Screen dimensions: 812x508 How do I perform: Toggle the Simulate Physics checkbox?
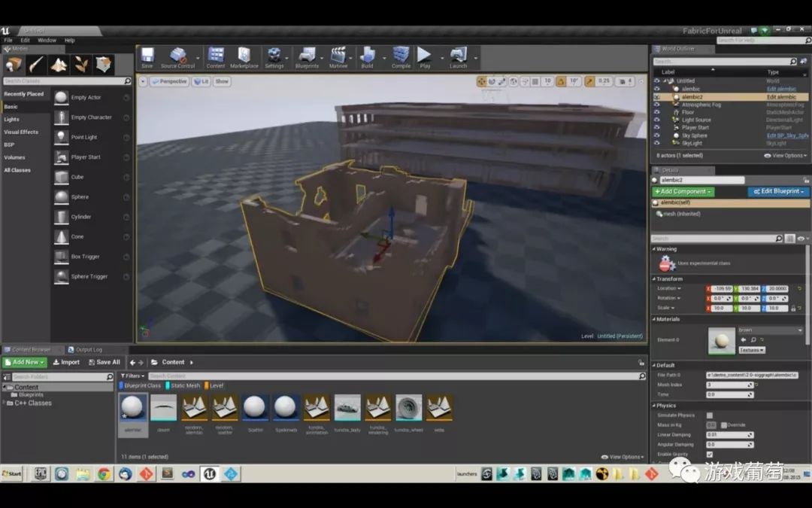coord(710,415)
